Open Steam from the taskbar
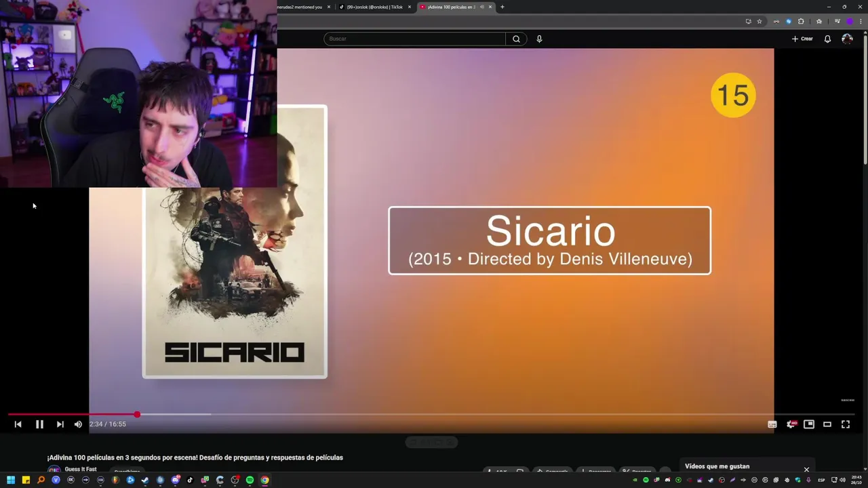Screen dimensions: 868x488 coord(145,480)
